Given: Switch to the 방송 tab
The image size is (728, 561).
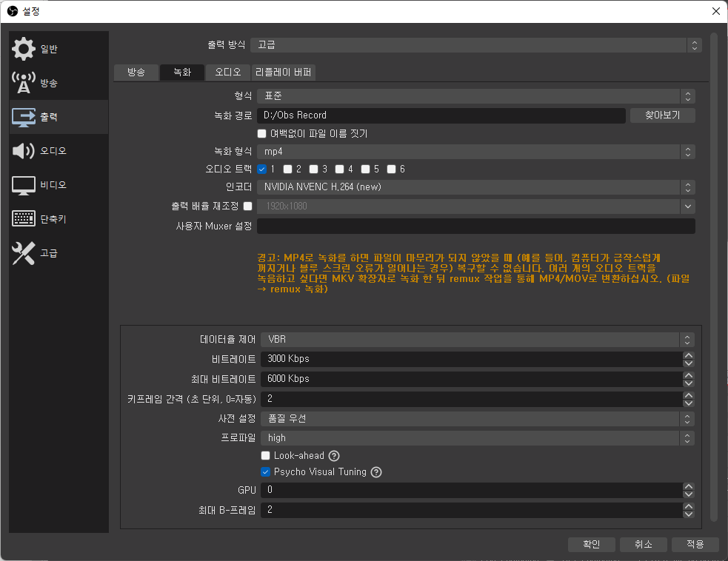Looking at the screenshot, I should pyautogui.click(x=136, y=73).
